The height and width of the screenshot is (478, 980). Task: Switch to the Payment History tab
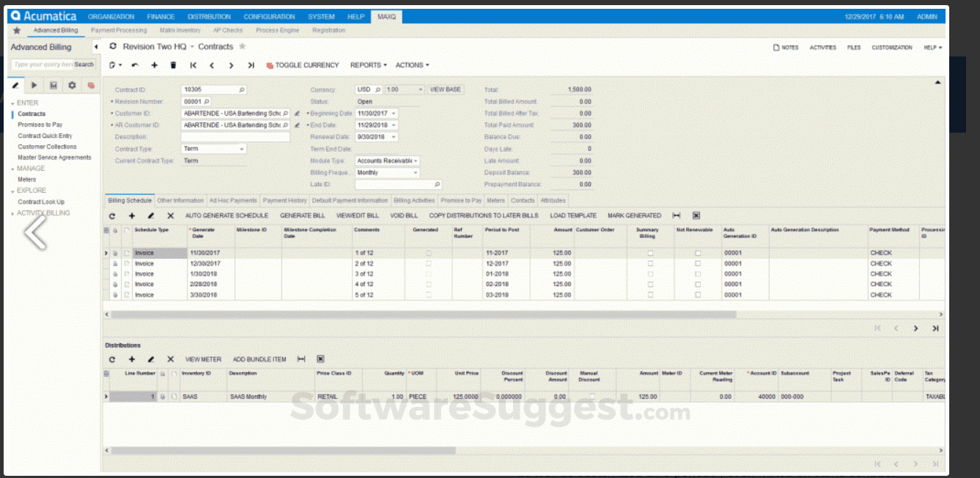pos(284,200)
